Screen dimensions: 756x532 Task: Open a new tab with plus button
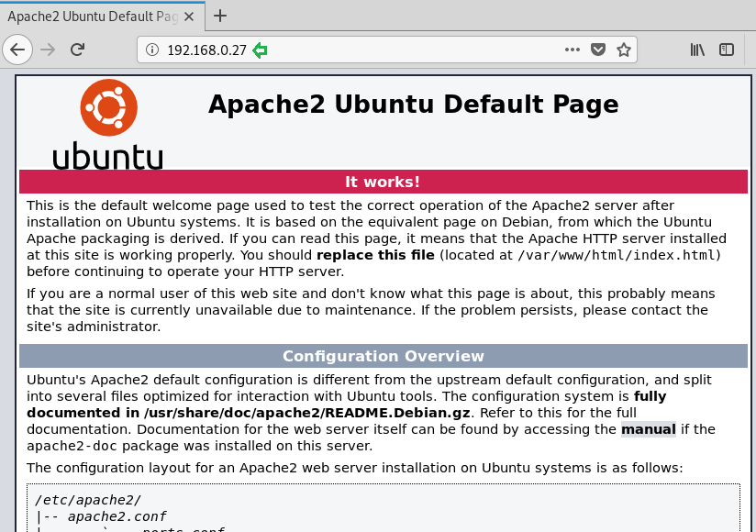220,16
